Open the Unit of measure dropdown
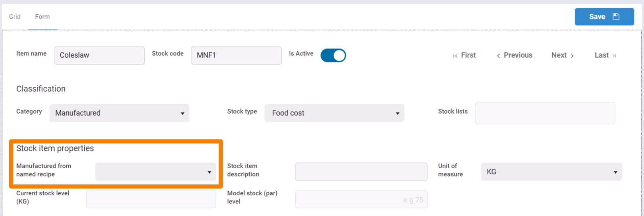The image size is (644, 216). click(x=551, y=172)
